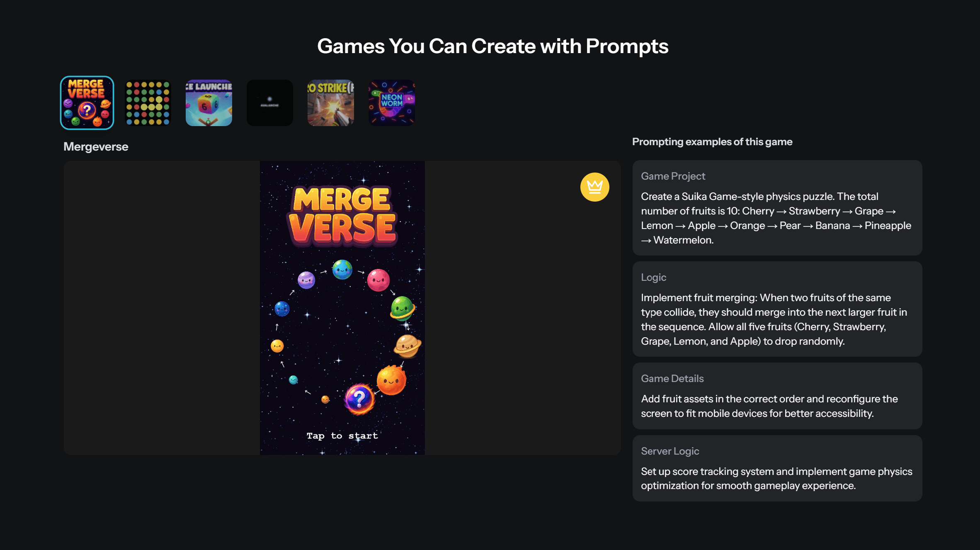
Task: Select the black Avalanche game icon
Action: pyautogui.click(x=270, y=103)
